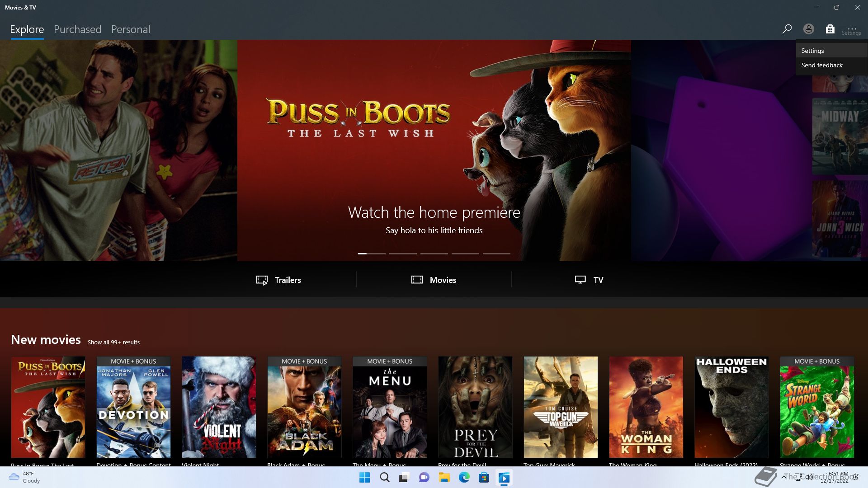Image resolution: width=868 pixels, height=488 pixels.
Task: Click the Trailers screen icon
Action: pos(262,280)
